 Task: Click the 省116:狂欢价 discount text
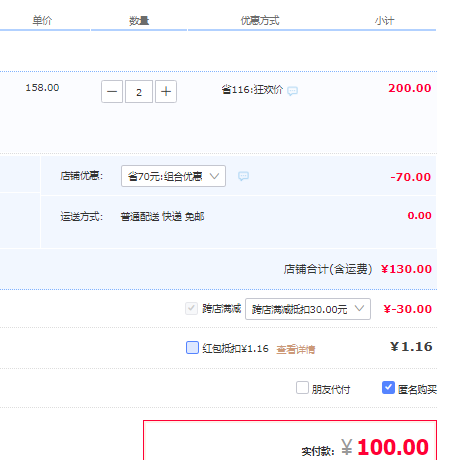252,90
